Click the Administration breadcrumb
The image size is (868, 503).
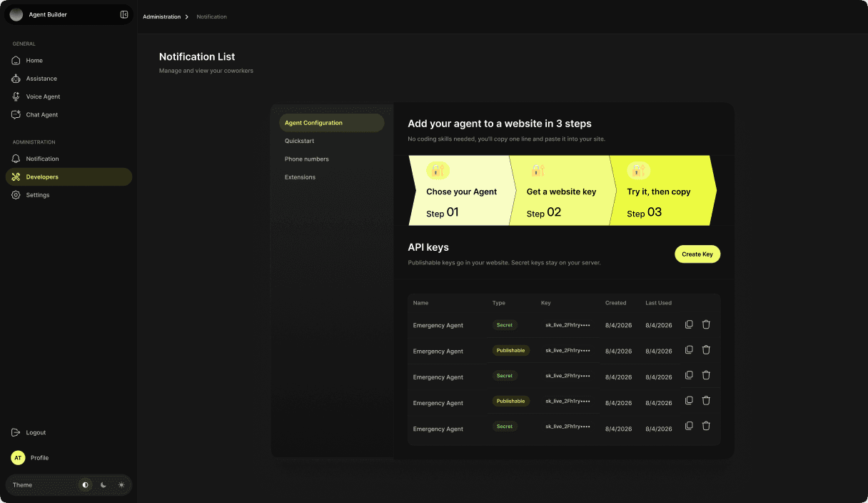coord(161,16)
